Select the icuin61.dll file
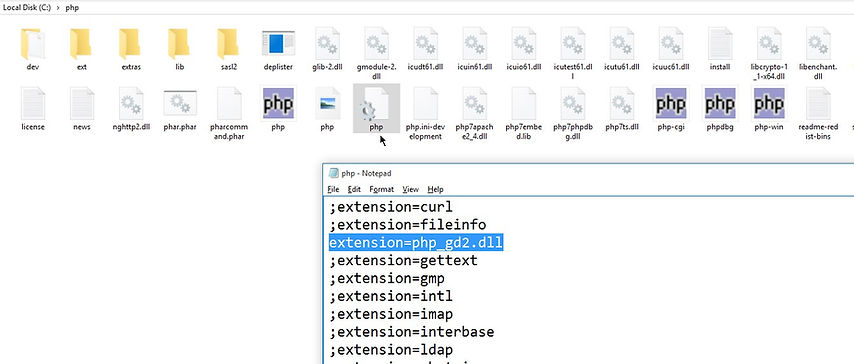Image resolution: width=854 pixels, height=364 pixels. tap(474, 50)
